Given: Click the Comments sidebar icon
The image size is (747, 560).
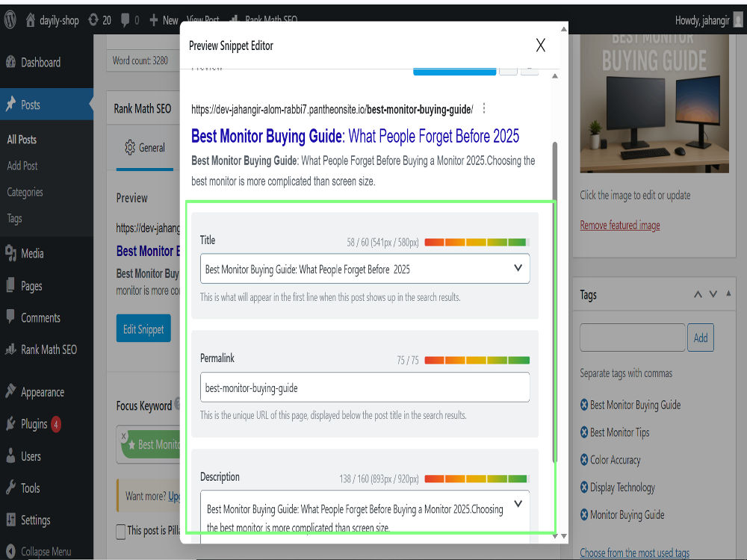Looking at the screenshot, I should [10, 317].
